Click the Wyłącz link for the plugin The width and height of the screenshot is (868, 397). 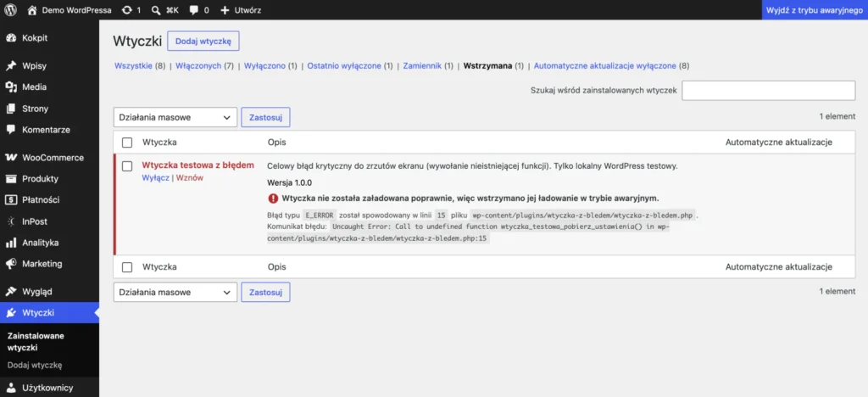tap(156, 178)
